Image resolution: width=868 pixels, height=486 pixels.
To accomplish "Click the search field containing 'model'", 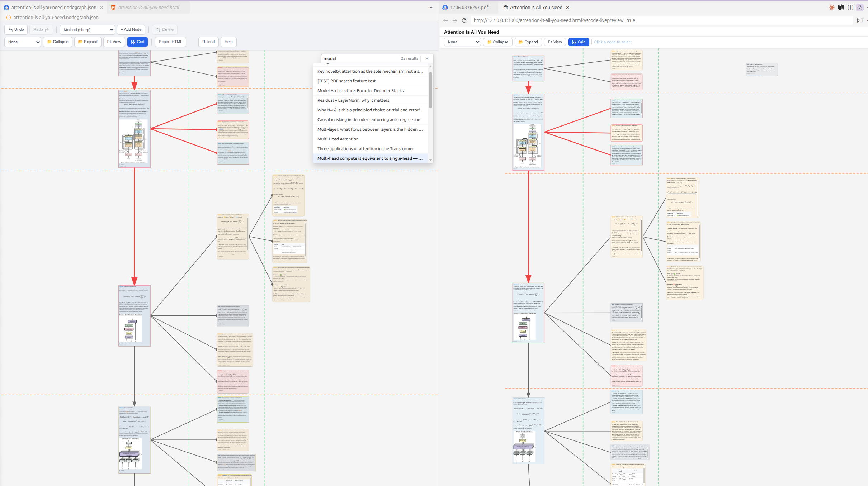I will click(x=360, y=58).
